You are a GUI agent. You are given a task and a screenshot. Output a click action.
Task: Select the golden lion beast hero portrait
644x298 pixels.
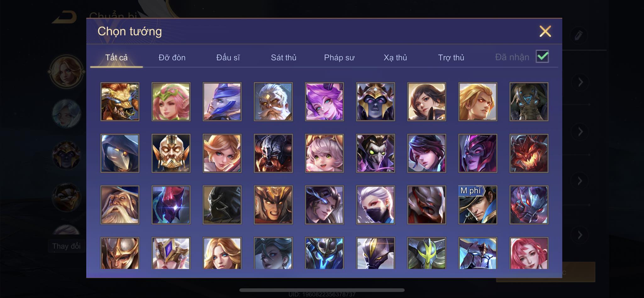coord(120,102)
